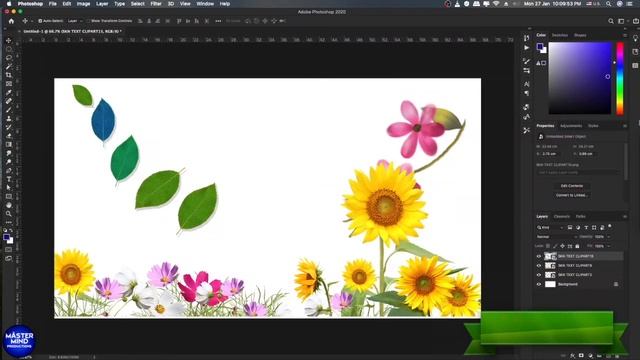Open the Fill slider dropdown arrow
Viewport: 640px width, 360px height.
(609, 246)
